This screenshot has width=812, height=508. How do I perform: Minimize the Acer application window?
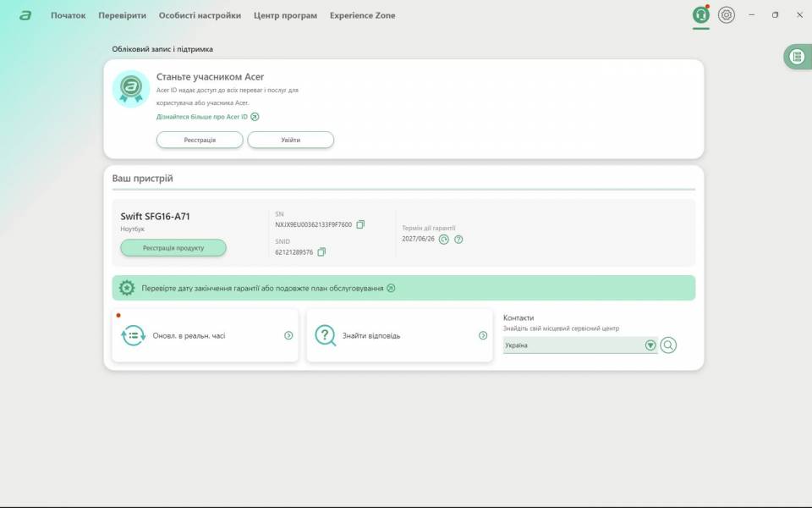coord(751,15)
